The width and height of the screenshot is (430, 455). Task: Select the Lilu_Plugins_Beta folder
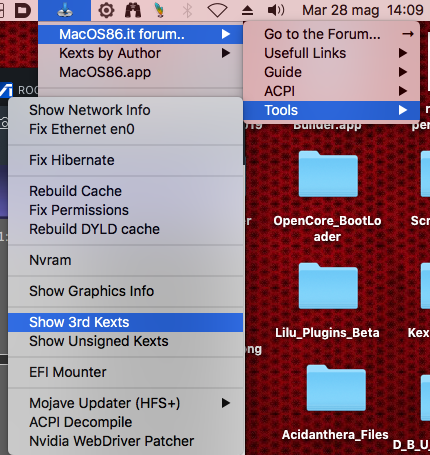(327, 301)
